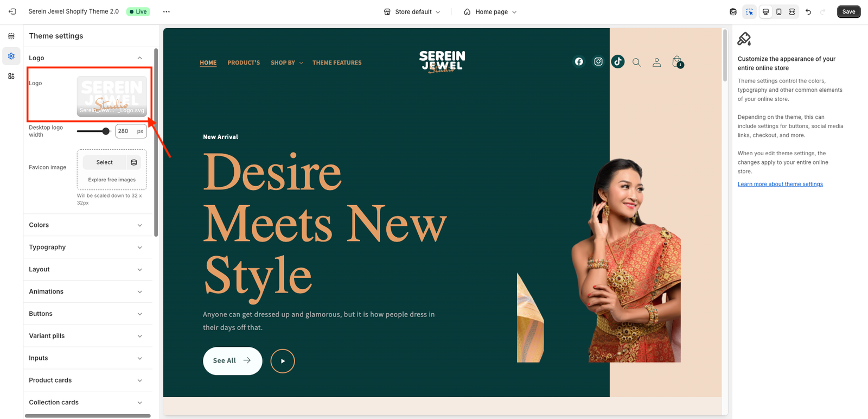Open THEME FEATURES menu item in preview
This screenshot has height=419, width=868.
[337, 62]
